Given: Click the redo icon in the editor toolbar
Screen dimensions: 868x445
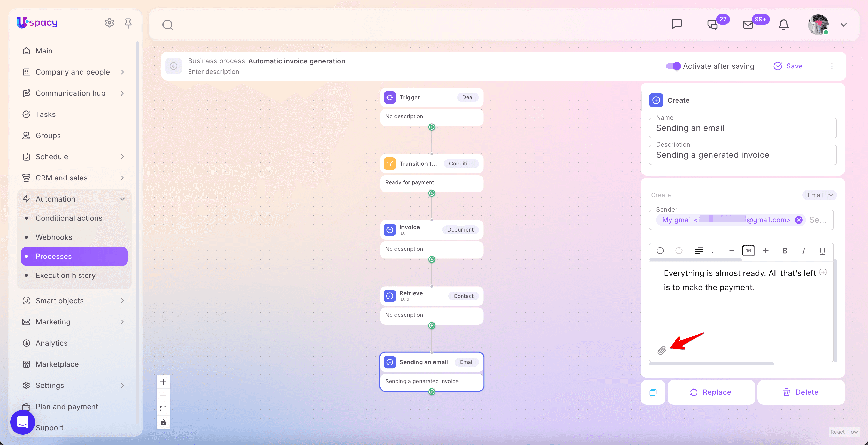Looking at the screenshot, I should [x=679, y=251].
